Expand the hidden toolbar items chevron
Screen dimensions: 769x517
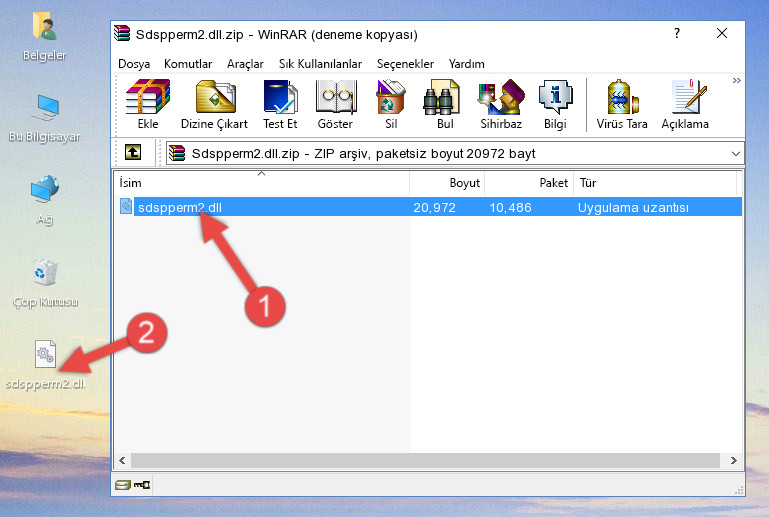pyautogui.click(x=736, y=80)
